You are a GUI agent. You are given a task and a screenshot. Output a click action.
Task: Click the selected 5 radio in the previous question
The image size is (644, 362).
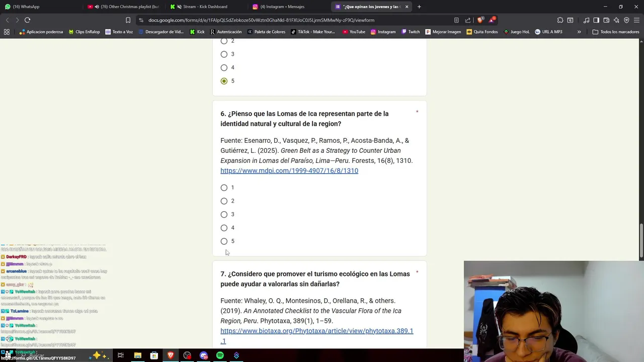tap(224, 81)
